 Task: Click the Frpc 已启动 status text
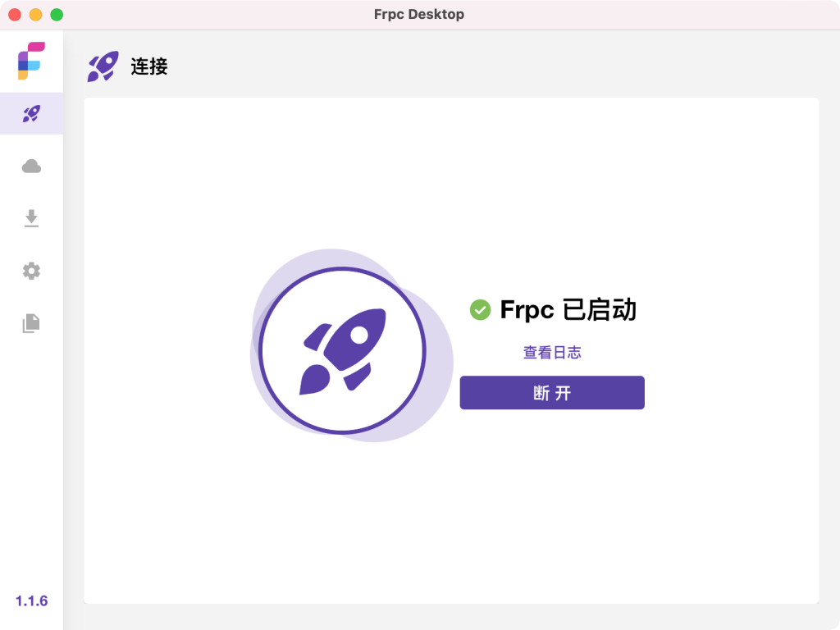[x=568, y=309]
